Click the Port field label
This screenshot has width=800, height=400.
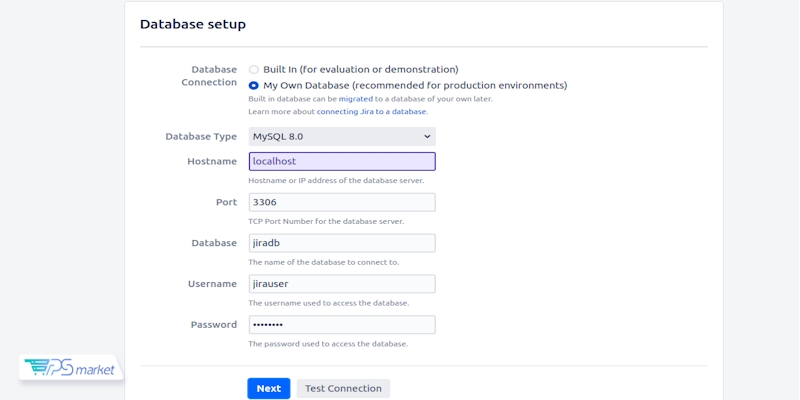226,202
